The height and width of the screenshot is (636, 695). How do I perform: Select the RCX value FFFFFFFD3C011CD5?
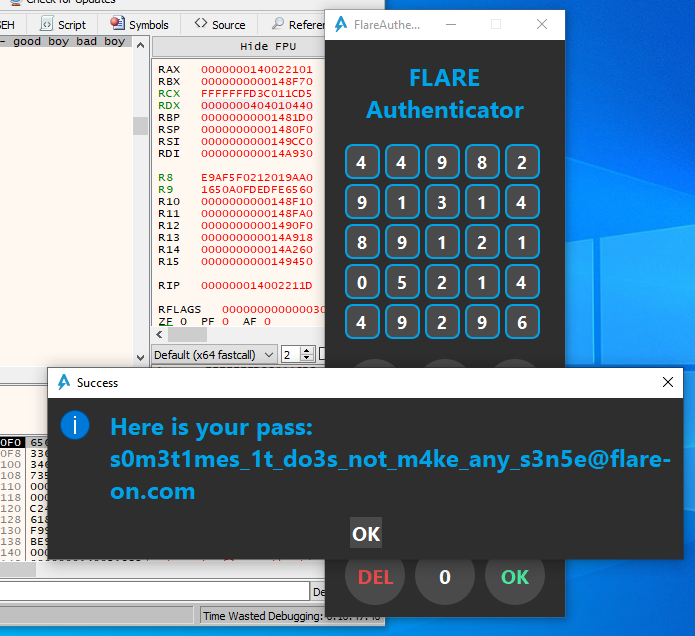coord(256,94)
